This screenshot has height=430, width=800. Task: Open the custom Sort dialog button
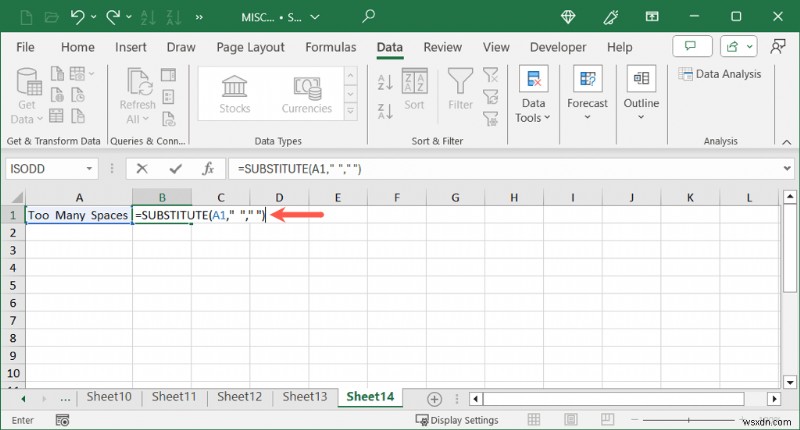414,90
